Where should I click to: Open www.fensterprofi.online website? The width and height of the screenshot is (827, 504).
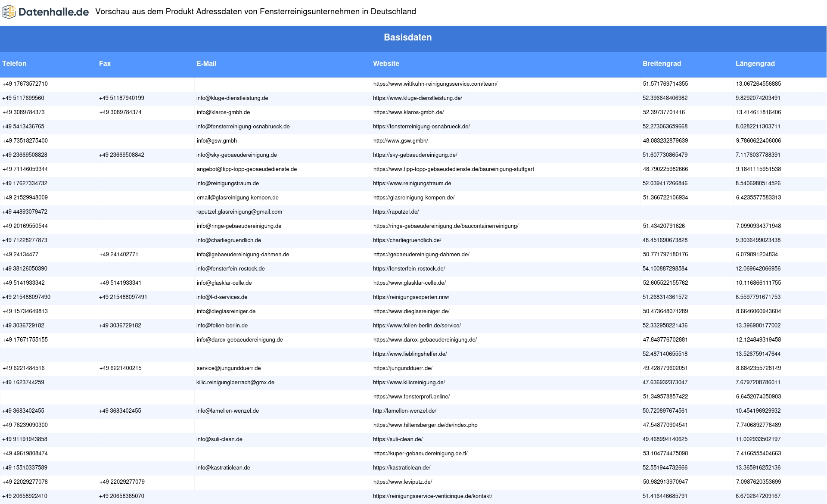[x=411, y=397]
